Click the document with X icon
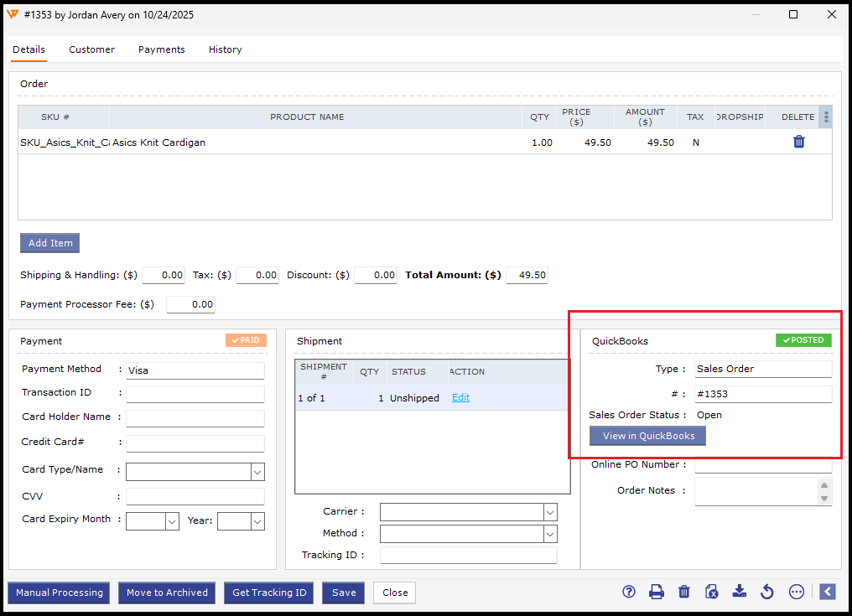852x616 pixels. (712, 592)
